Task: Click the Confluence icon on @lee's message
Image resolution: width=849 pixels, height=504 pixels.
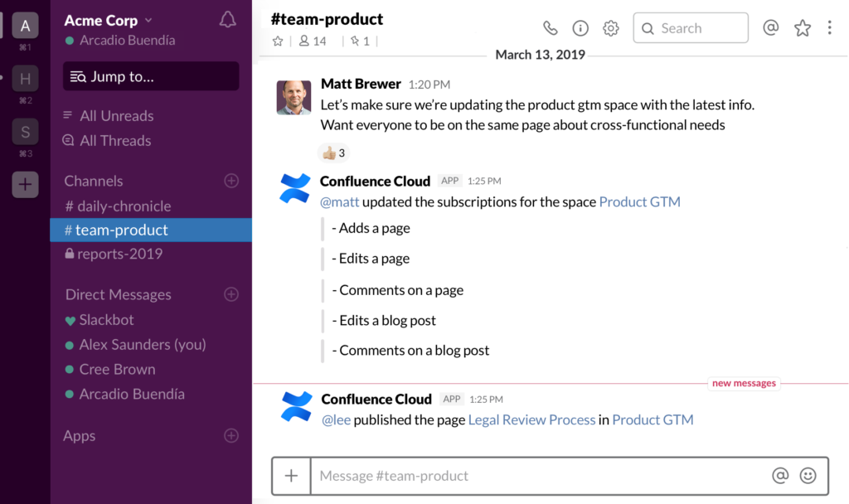Action: (x=297, y=406)
